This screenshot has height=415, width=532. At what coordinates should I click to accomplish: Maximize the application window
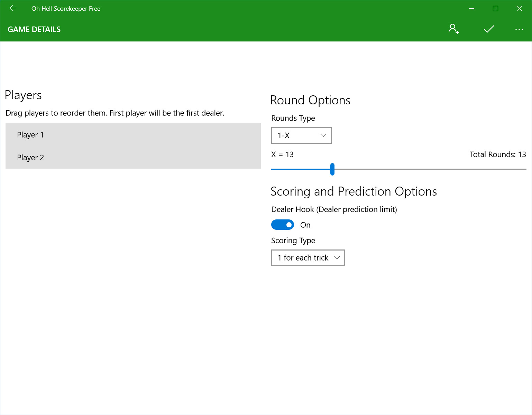point(495,9)
